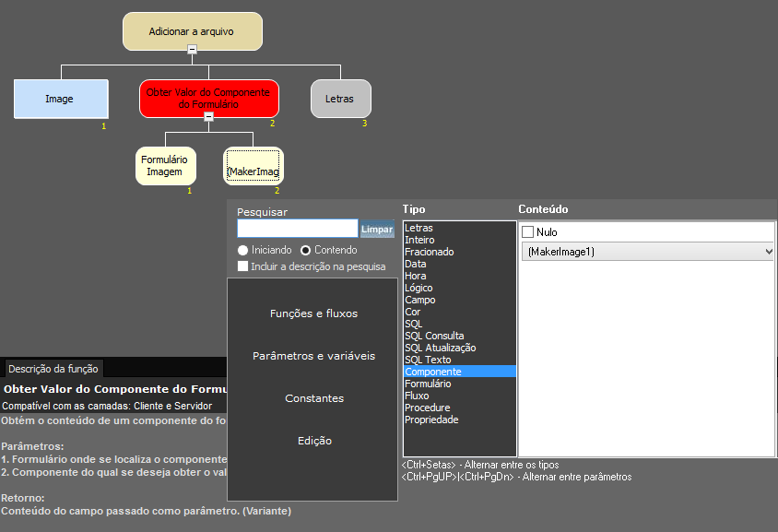Collapse the Adicionar a arquivo node
This screenshot has width=778, height=532.
(x=192, y=49)
